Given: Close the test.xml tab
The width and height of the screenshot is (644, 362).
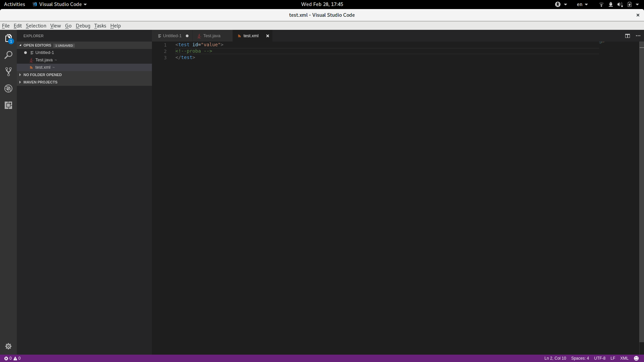Looking at the screenshot, I should tap(268, 36).
